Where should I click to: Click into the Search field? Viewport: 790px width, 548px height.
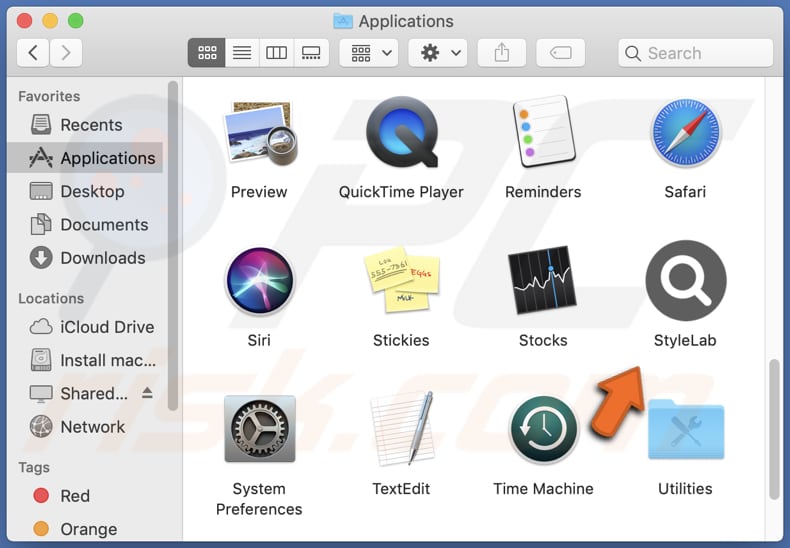point(695,53)
